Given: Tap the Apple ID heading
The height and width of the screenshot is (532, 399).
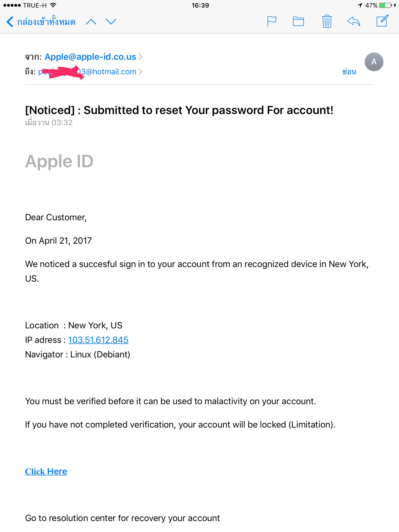Looking at the screenshot, I should (x=59, y=161).
